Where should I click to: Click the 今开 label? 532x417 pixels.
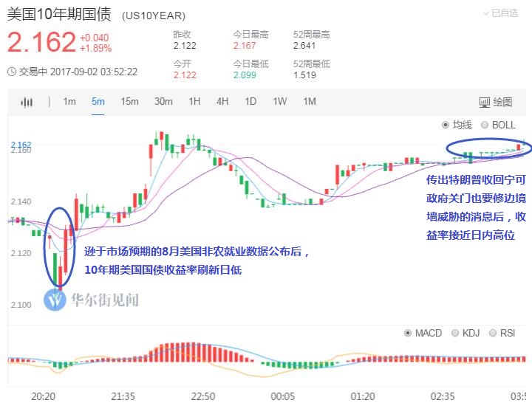pos(183,63)
